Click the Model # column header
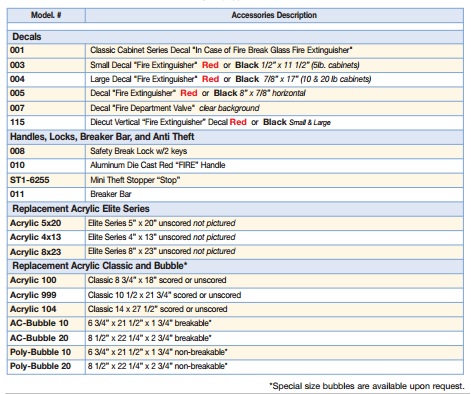This screenshot has height=394, width=471. (x=46, y=15)
